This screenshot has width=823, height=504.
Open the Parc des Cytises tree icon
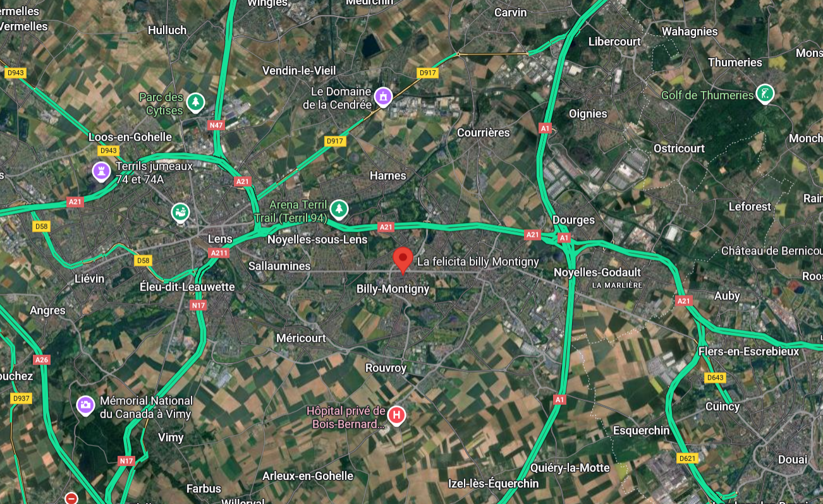196,101
